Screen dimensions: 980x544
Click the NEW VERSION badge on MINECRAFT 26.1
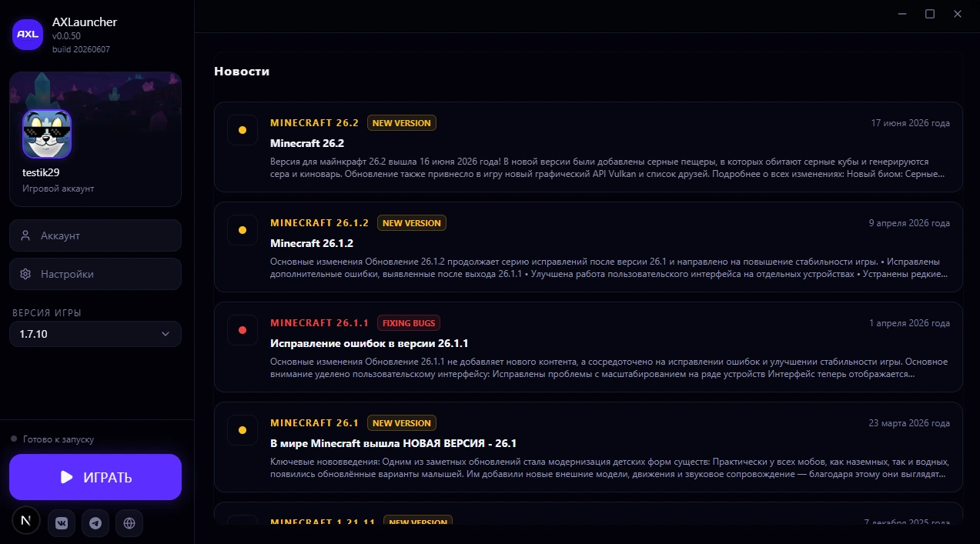(402, 423)
